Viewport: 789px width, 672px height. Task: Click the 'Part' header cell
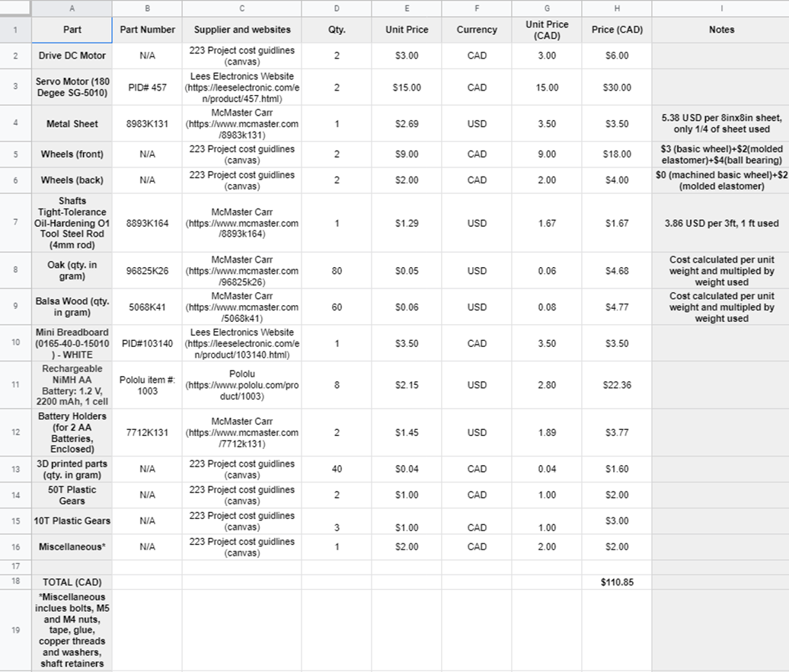coord(72,30)
